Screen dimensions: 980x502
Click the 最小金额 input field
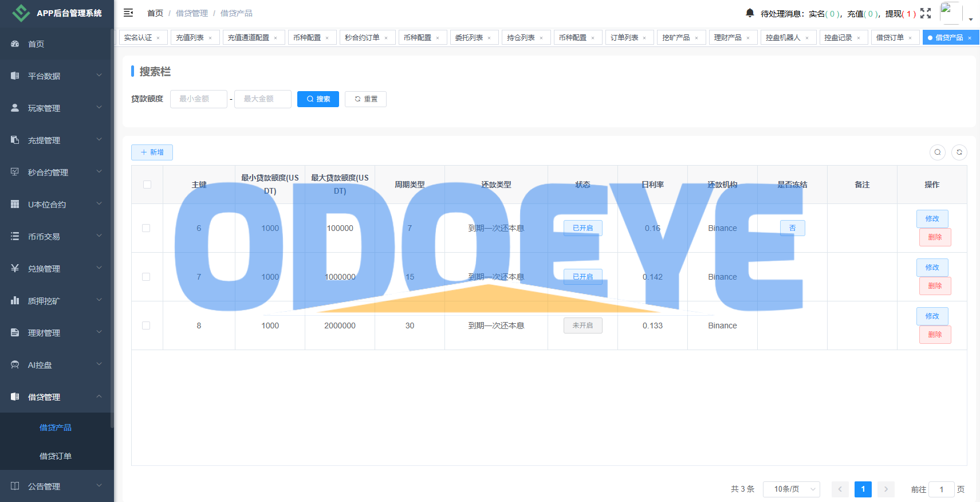pos(199,99)
